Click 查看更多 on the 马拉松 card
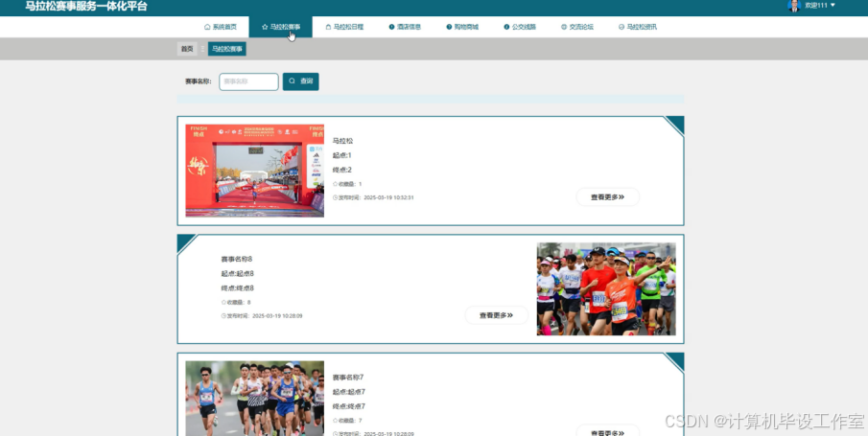Viewport: 868px width, 436px height. pos(607,197)
